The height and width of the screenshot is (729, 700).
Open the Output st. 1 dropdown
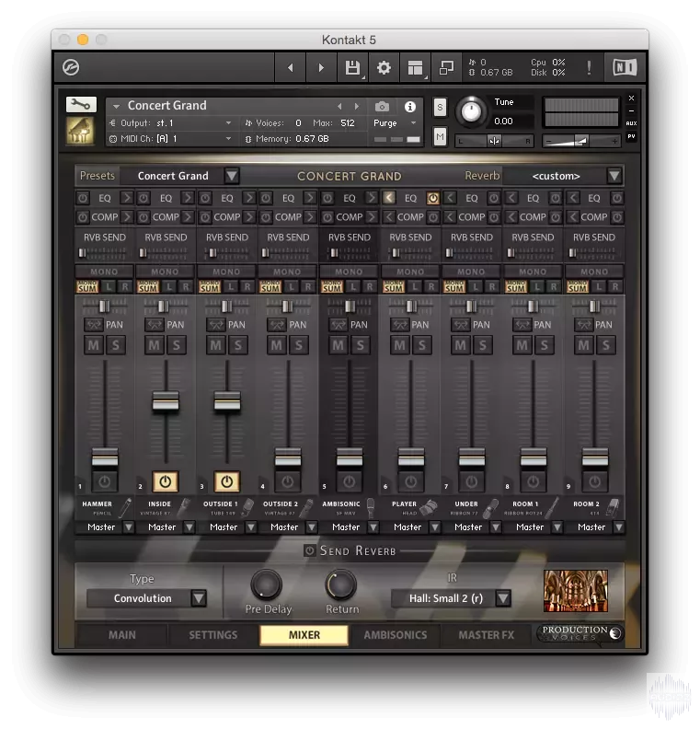pos(170,123)
